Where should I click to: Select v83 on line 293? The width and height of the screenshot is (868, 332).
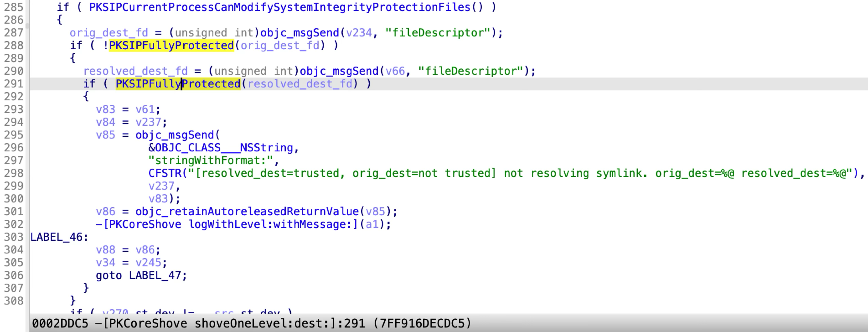pyautogui.click(x=105, y=109)
